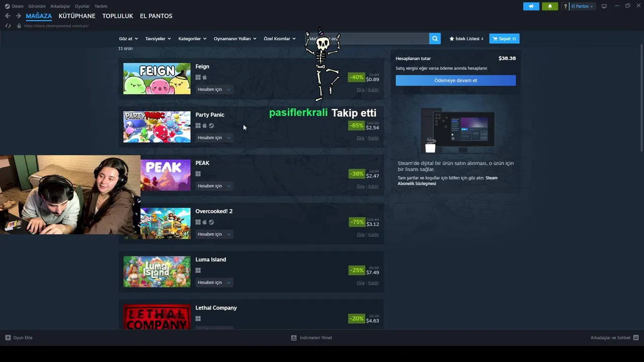The height and width of the screenshot is (362, 644).
Task: Click the Lethal Company title
Action: (216, 308)
